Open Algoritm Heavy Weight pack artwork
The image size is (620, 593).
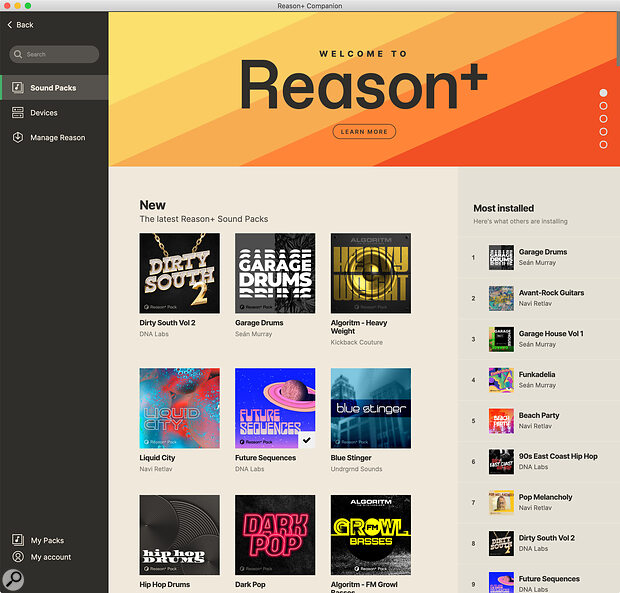(x=371, y=273)
